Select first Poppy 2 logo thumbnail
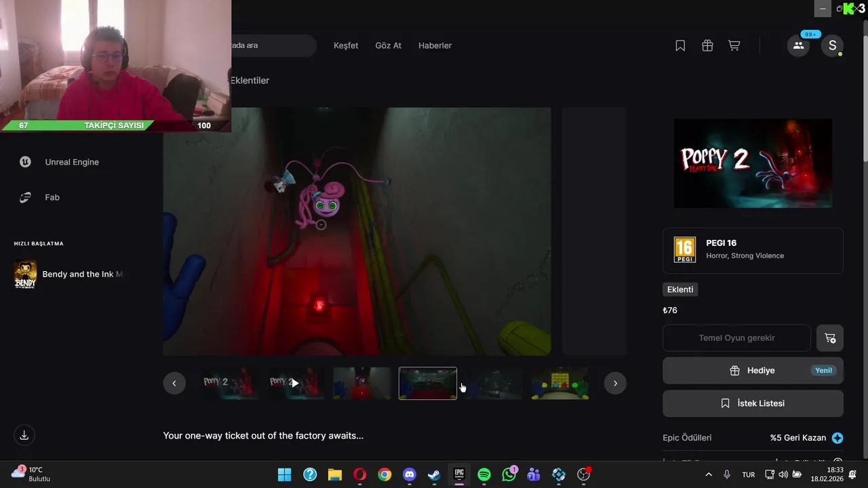 tap(229, 383)
